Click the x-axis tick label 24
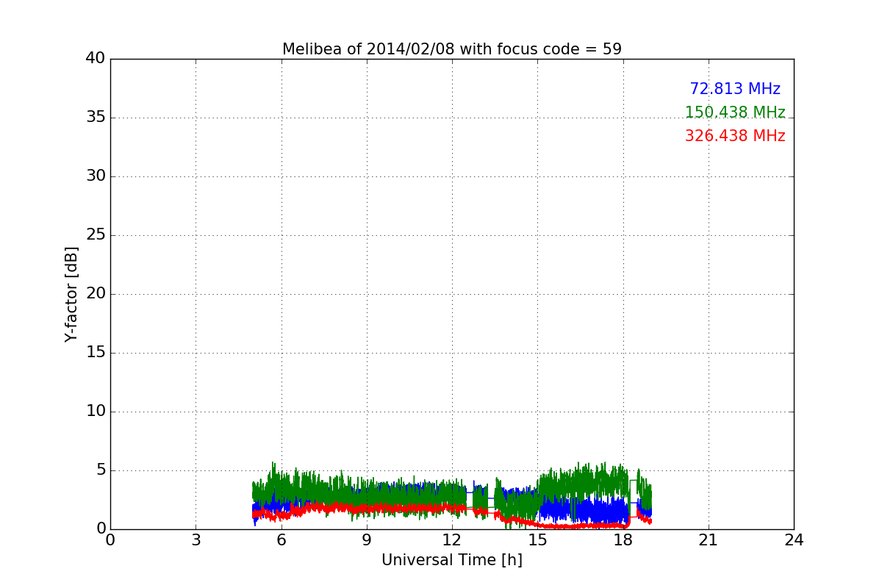 tap(794, 539)
